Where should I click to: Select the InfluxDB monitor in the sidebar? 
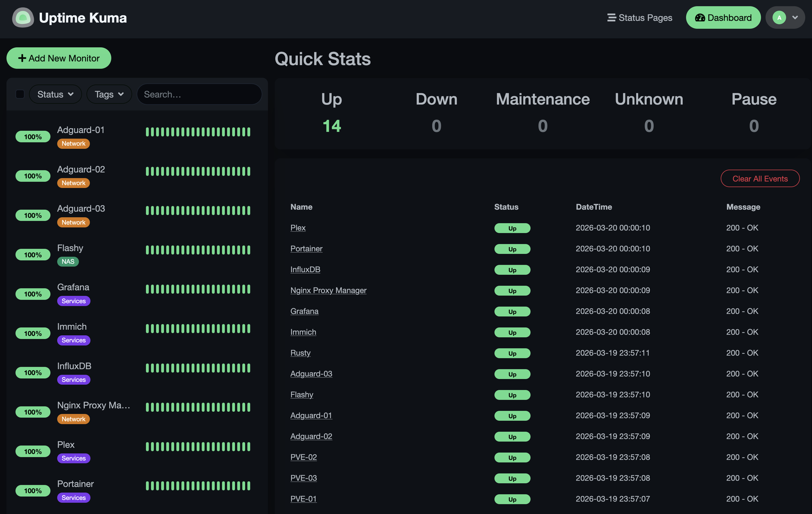tap(74, 366)
